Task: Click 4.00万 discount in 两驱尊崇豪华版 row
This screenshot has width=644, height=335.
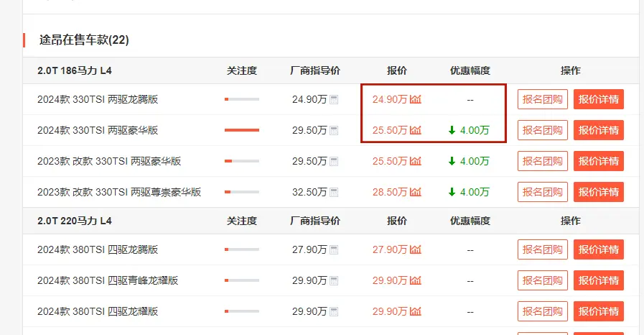Action: pos(475,192)
